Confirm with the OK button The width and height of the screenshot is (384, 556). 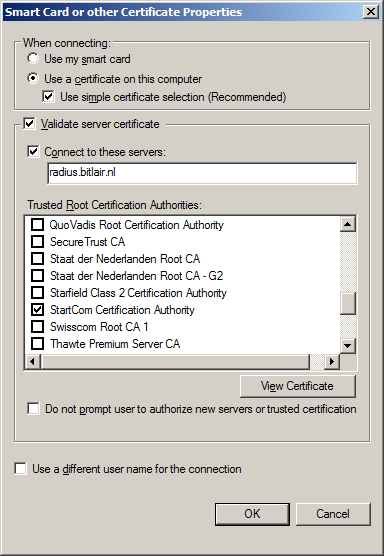252,514
